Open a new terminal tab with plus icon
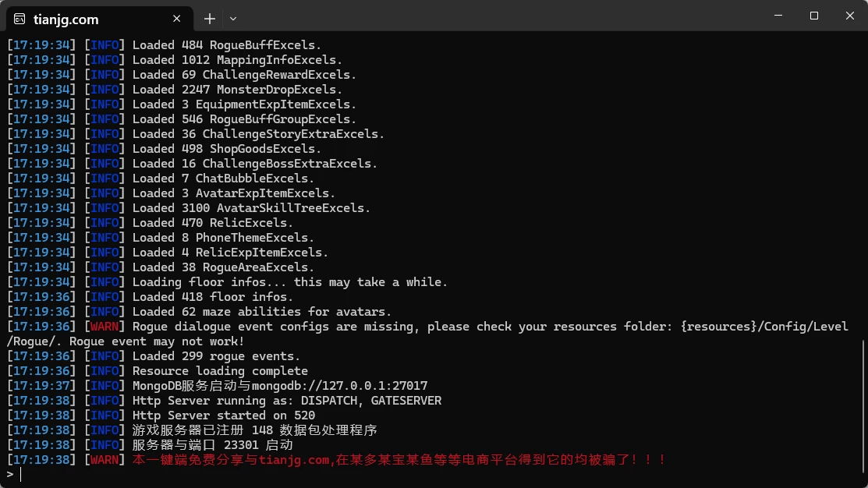This screenshot has width=868, height=488. click(209, 19)
